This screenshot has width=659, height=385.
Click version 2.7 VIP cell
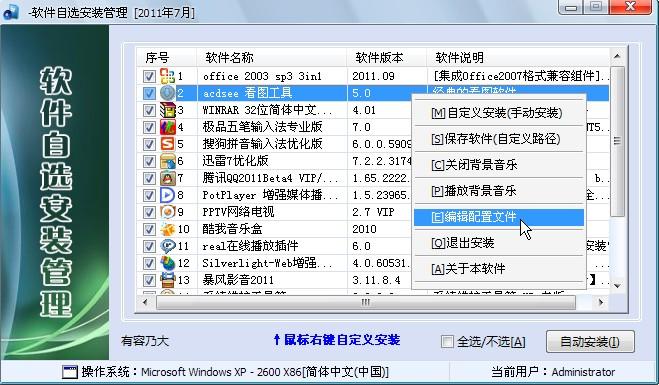click(x=373, y=212)
